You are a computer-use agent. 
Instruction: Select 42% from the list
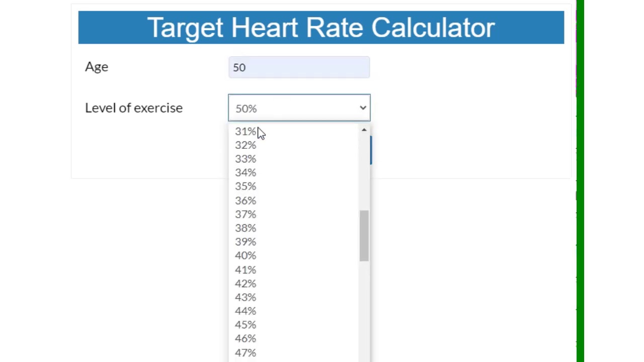pos(246,284)
